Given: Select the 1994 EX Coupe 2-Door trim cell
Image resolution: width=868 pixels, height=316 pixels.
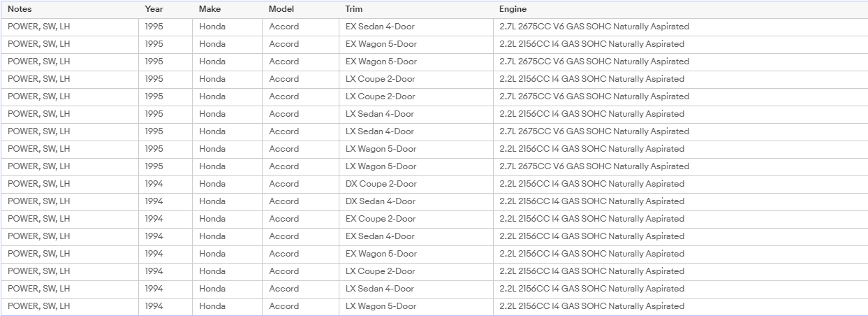Looking at the screenshot, I should tap(416, 219).
